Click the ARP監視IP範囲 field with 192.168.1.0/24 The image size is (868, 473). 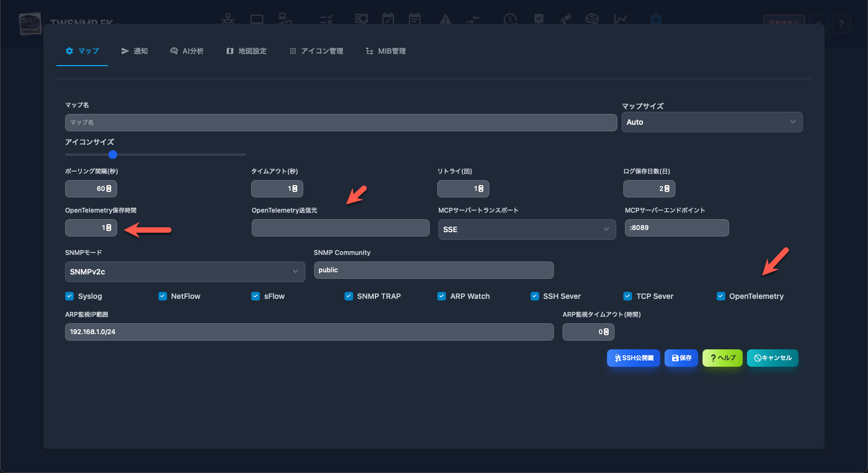point(309,332)
